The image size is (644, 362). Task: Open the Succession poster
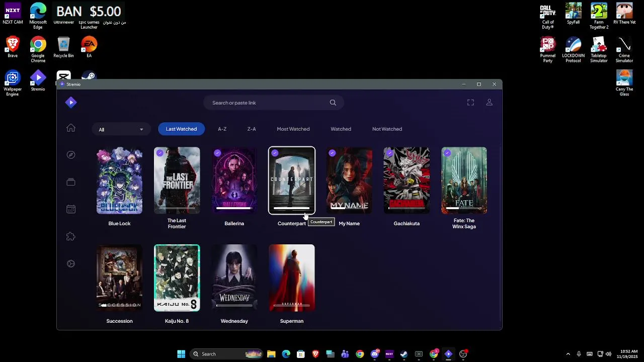119,278
